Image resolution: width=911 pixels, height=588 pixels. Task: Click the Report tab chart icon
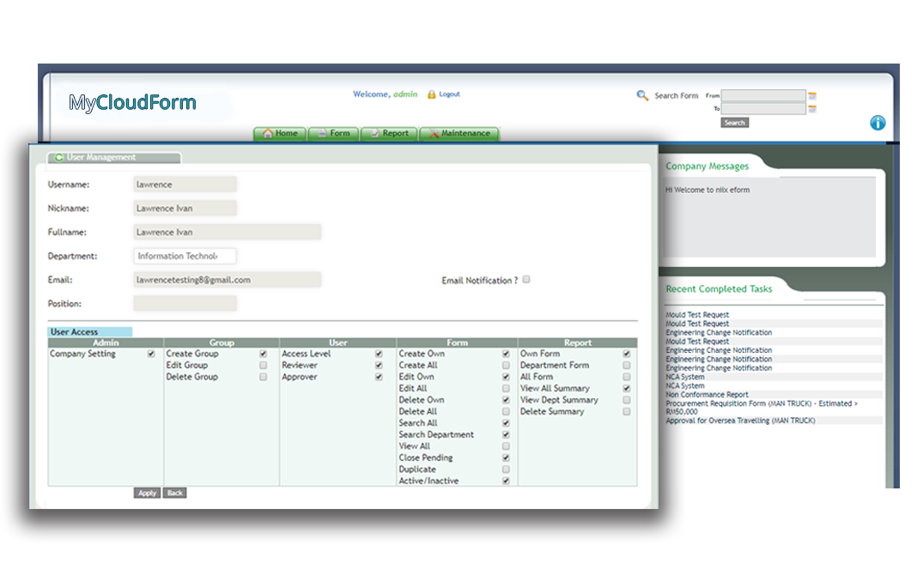pos(374,131)
